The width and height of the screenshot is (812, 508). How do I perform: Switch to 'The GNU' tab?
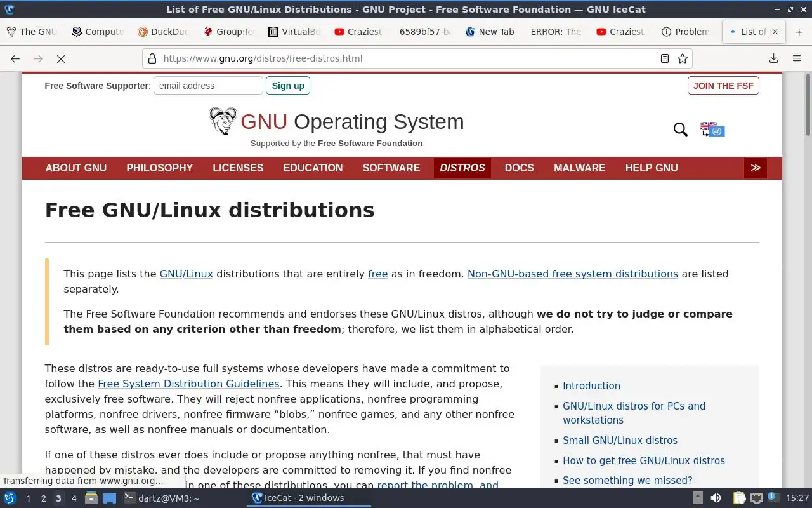(x=32, y=32)
